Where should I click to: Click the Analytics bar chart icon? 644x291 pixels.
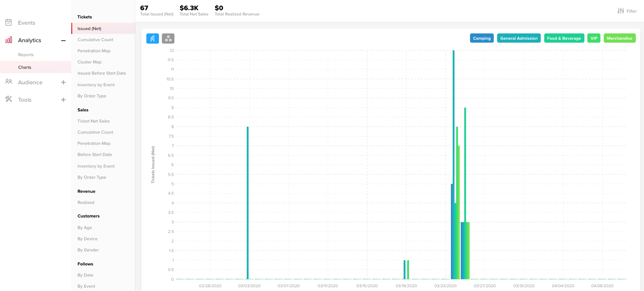tap(8, 40)
